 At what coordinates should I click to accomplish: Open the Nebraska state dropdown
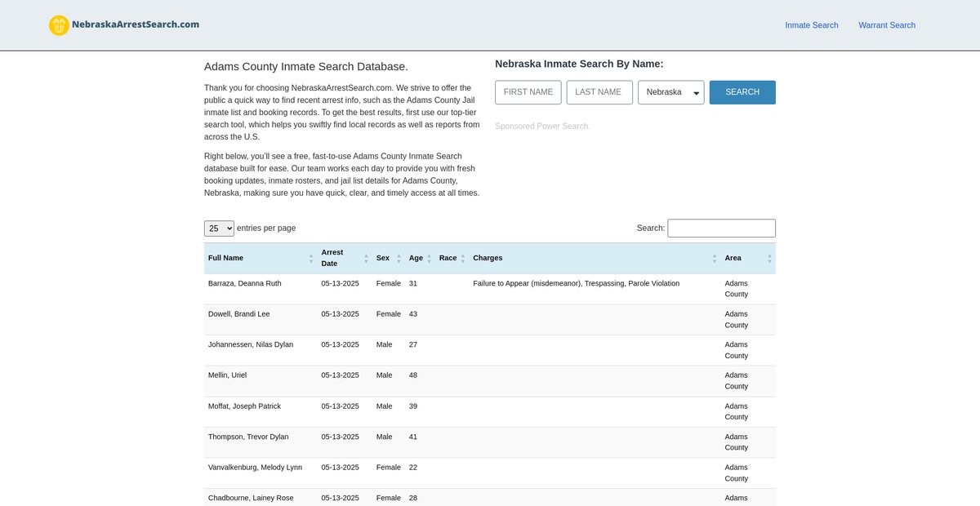670,92
